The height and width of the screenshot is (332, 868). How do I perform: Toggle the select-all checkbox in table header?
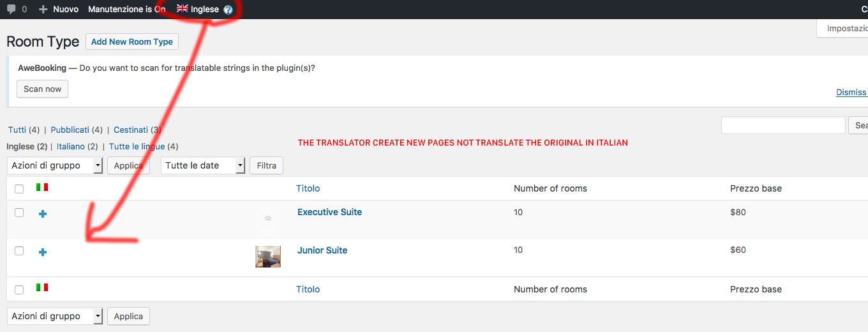click(x=19, y=189)
